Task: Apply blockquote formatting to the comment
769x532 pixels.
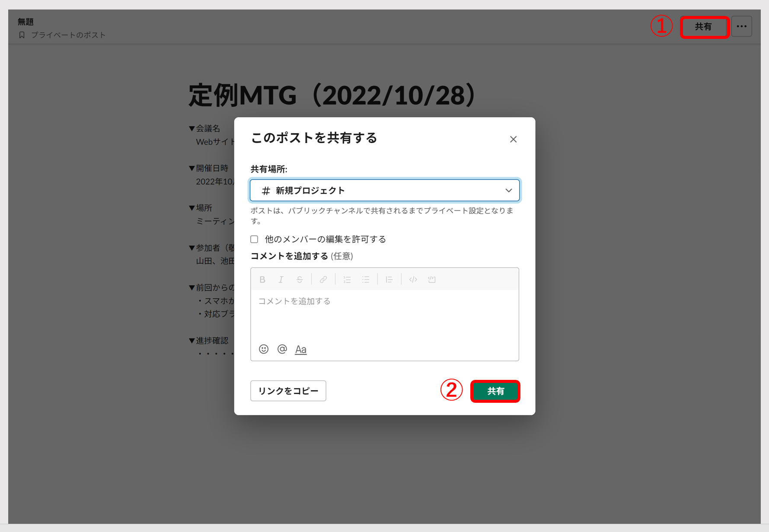Action: tap(389, 279)
